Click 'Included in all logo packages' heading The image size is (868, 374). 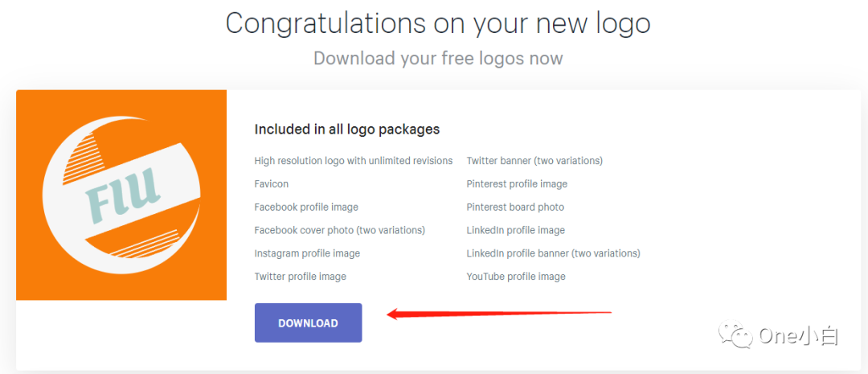coord(347,129)
